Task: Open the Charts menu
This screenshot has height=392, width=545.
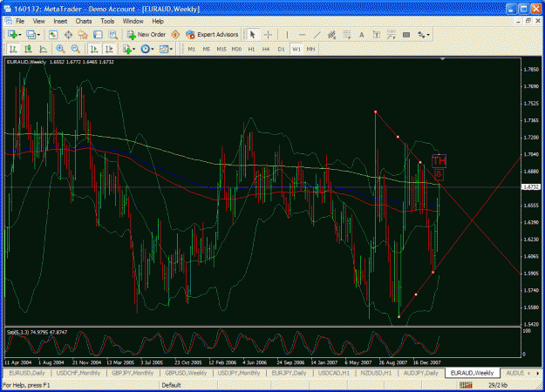Action: pyautogui.click(x=84, y=21)
